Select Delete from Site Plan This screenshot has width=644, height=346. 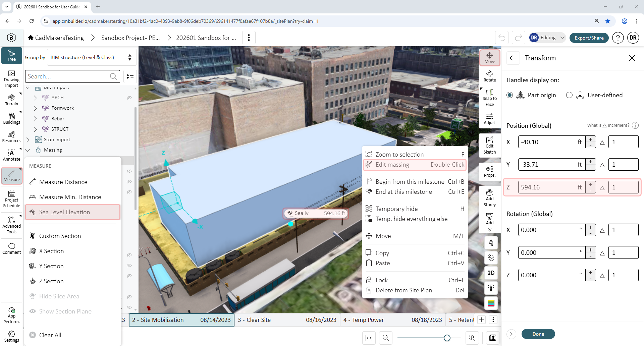pyautogui.click(x=415, y=290)
